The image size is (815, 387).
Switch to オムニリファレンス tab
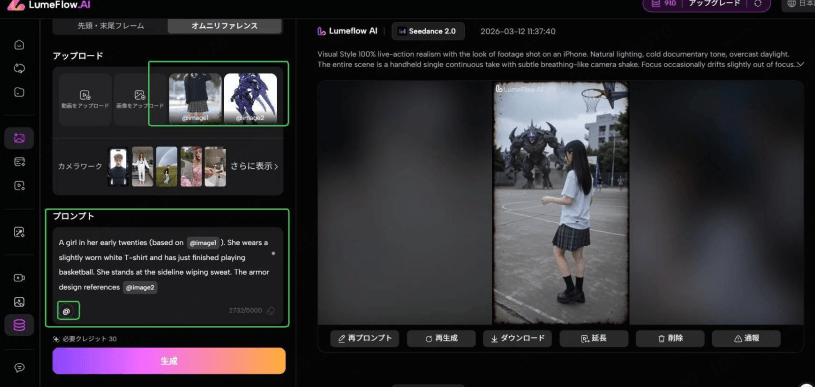tap(225, 25)
